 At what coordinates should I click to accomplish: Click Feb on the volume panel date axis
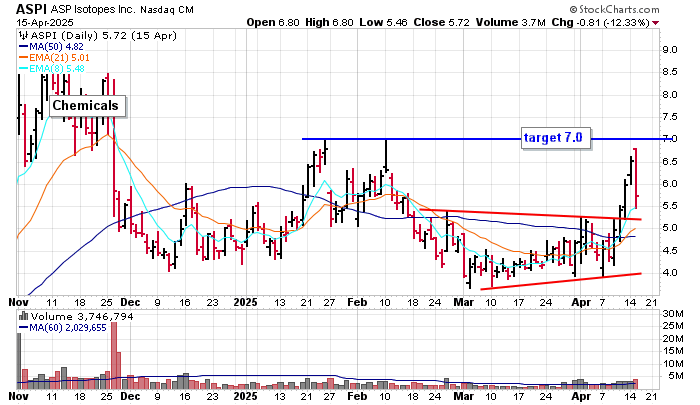pos(357,397)
